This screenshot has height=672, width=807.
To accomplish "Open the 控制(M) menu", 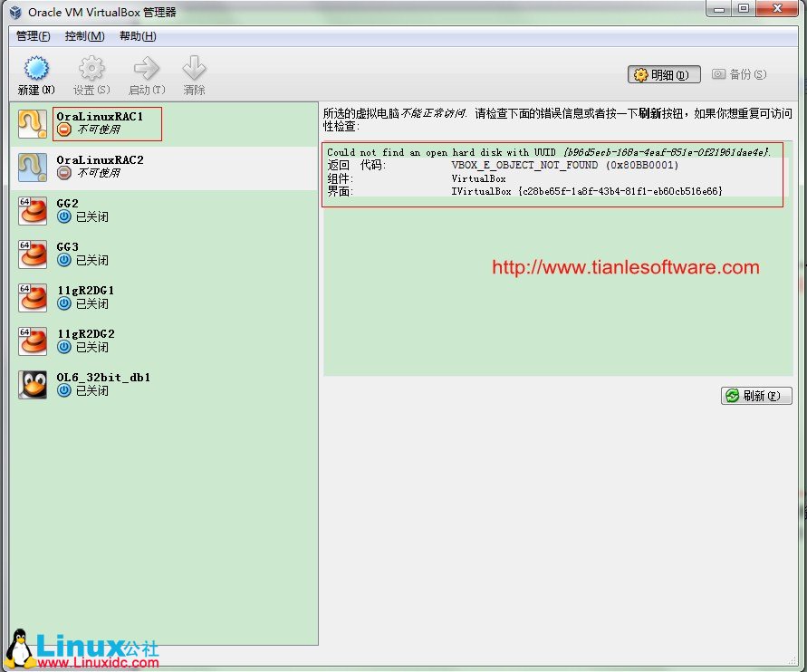I will (x=84, y=36).
